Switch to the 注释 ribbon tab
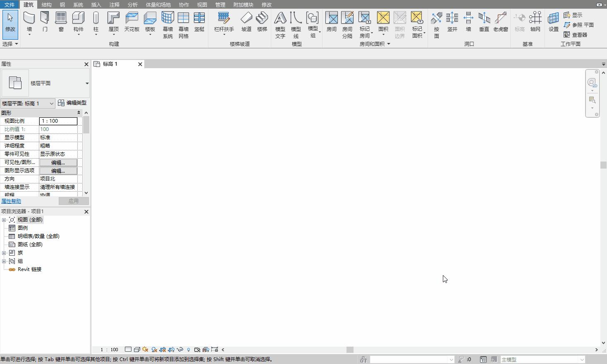 click(x=114, y=5)
